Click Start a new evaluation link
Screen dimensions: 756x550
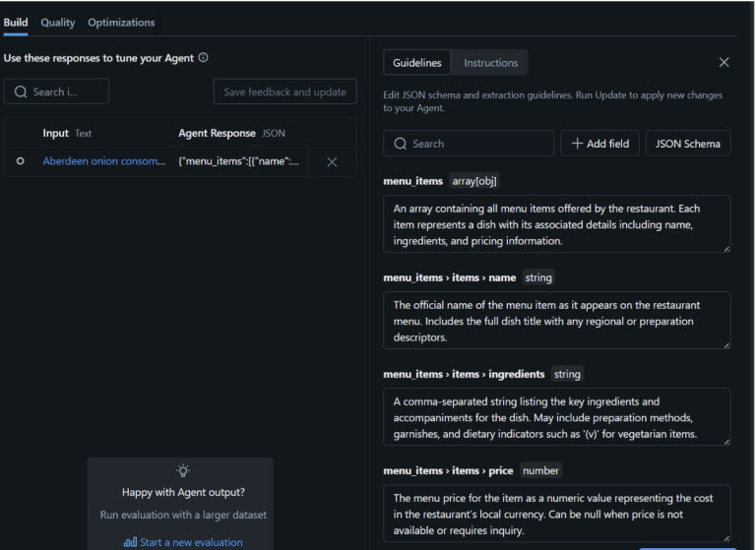[191, 542]
